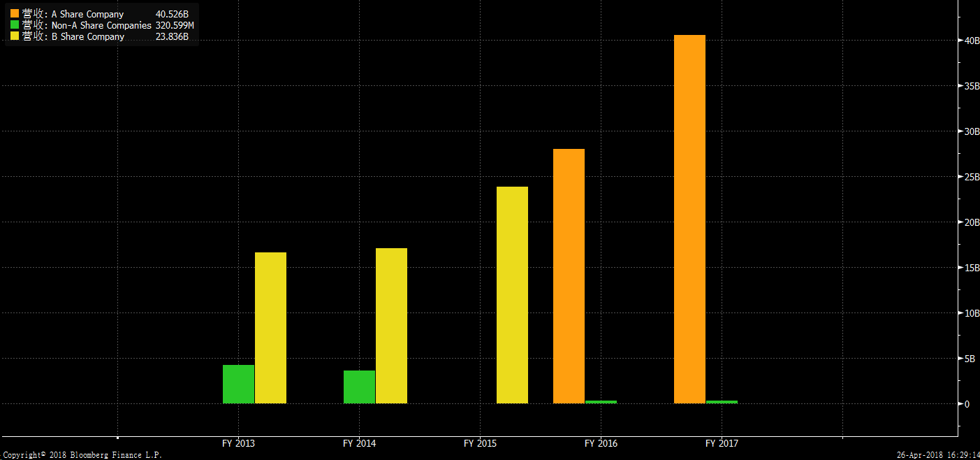Select the orange FY 2016 revenue bar

pos(569,276)
